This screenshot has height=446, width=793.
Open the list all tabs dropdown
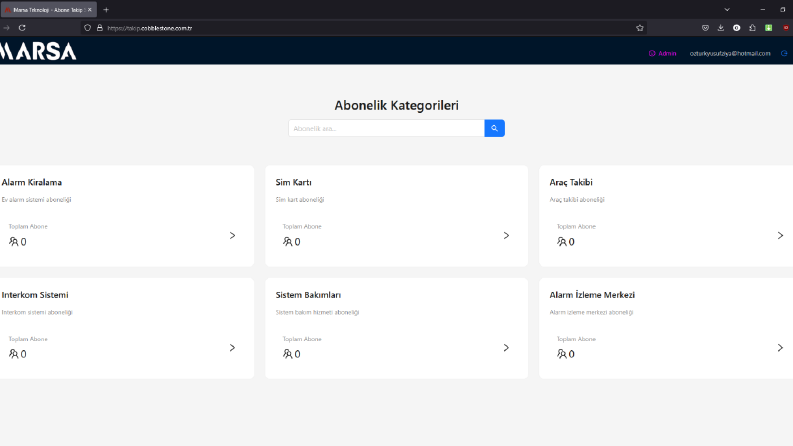click(727, 10)
